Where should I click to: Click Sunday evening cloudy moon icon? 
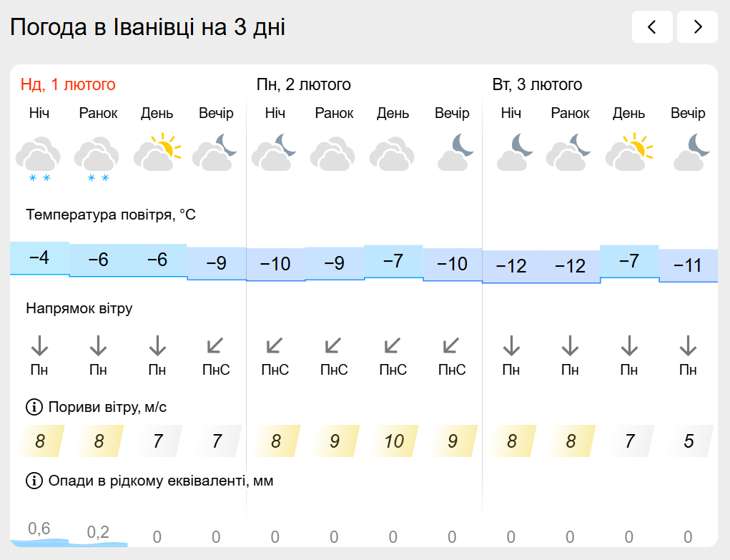pyautogui.click(x=215, y=152)
